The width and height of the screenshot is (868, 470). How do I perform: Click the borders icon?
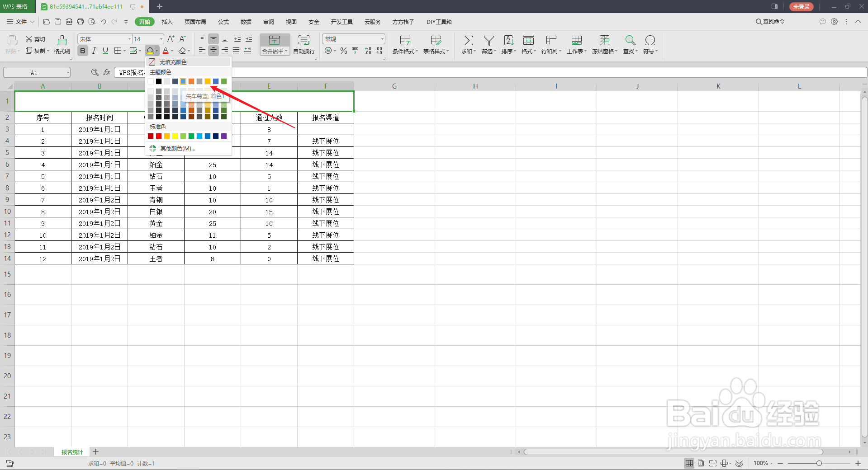118,51
